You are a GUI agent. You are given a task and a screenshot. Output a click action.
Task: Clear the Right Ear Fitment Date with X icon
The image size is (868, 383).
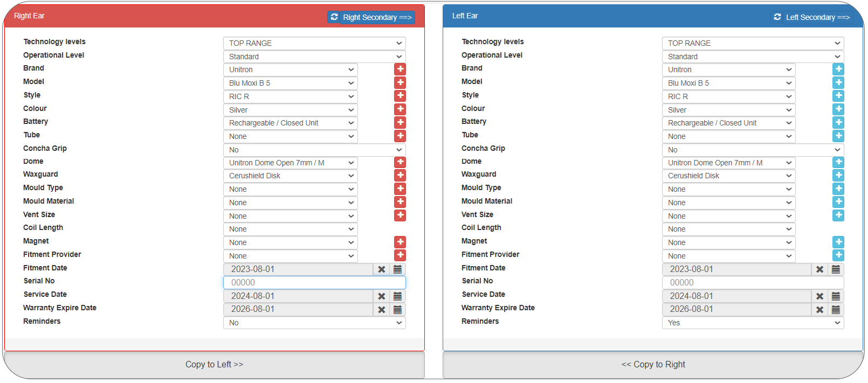(382, 269)
